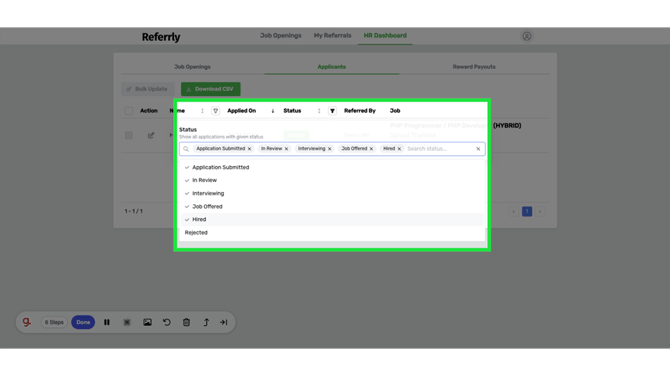Click the undo step icon

tap(167, 322)
